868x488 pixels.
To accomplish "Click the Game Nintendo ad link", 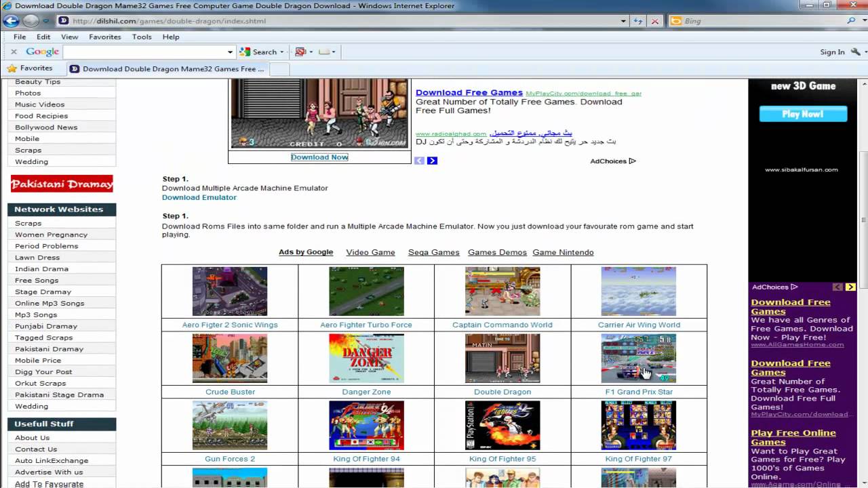I will tap(563, 252).
